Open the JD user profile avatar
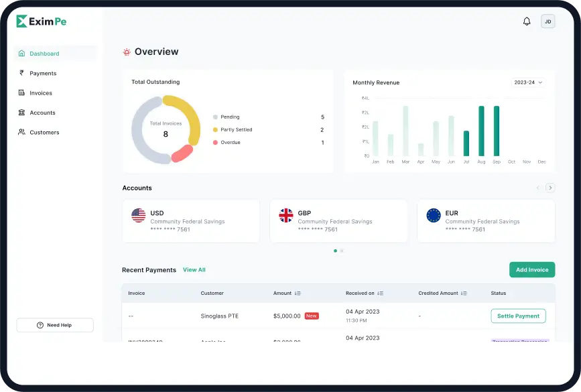Screen dimensions: 581x392 click(x=547, y=21)
